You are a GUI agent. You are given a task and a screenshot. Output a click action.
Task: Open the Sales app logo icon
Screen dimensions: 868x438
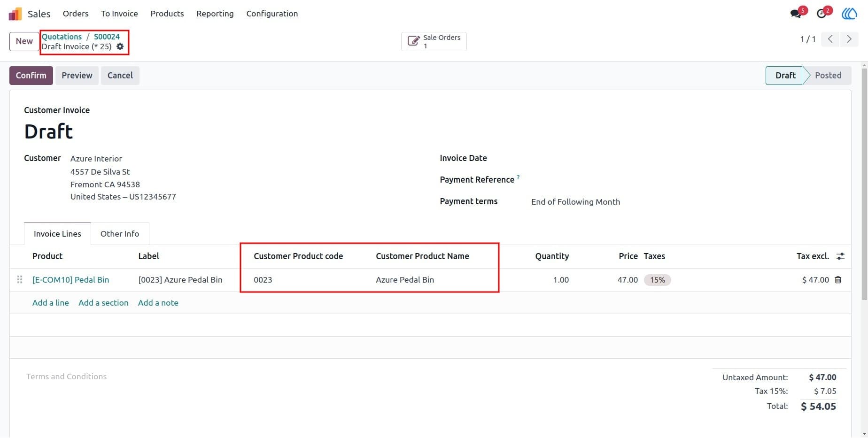(15, 14)
